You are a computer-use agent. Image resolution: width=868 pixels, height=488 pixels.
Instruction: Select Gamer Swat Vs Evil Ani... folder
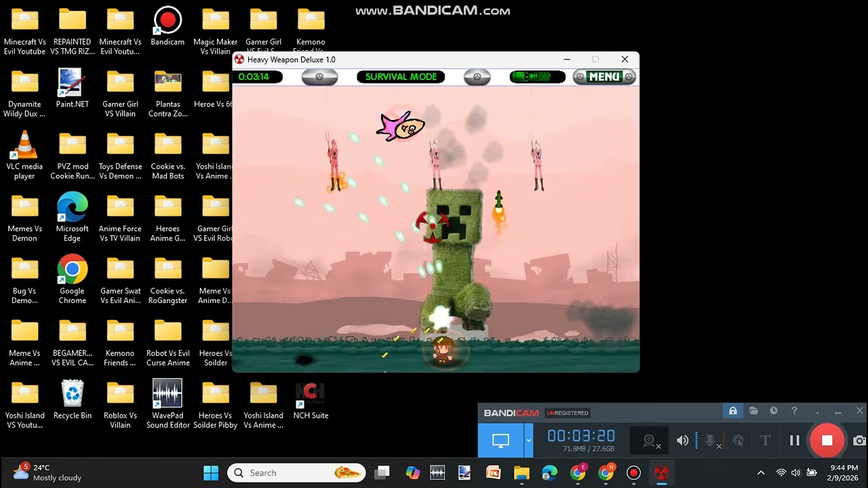pos(120,281)
